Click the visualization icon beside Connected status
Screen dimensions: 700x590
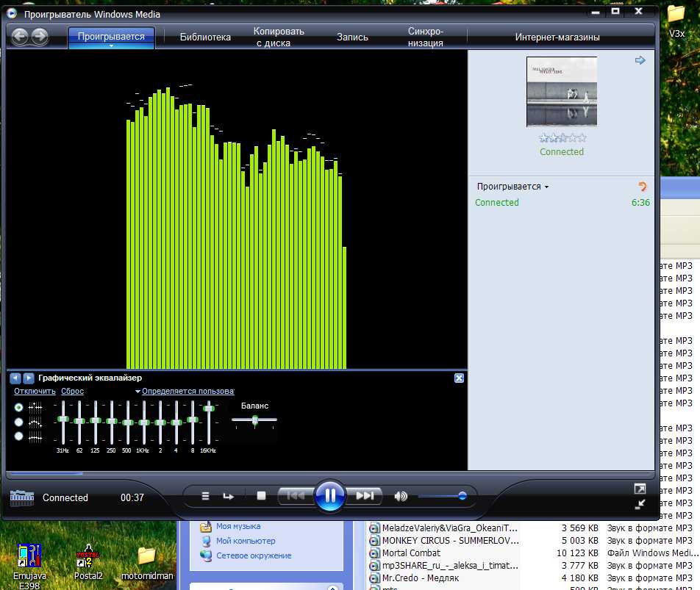[x=22, y=497]
